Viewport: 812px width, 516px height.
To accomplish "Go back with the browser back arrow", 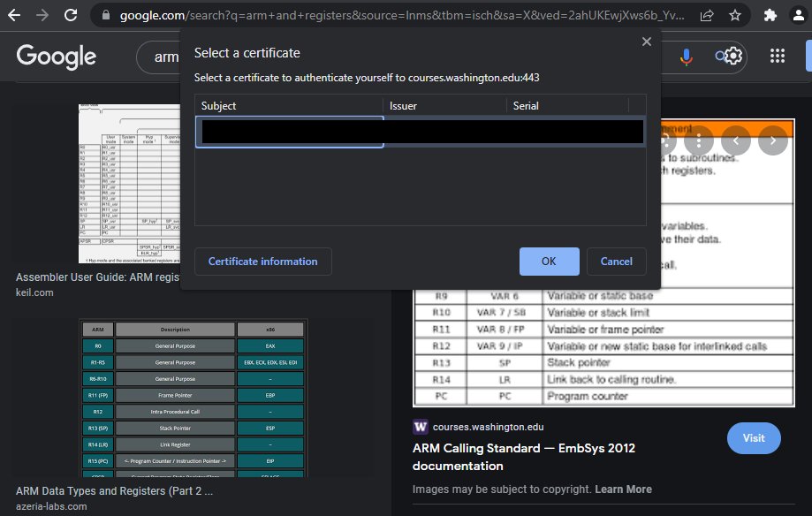I will [14, 15].
